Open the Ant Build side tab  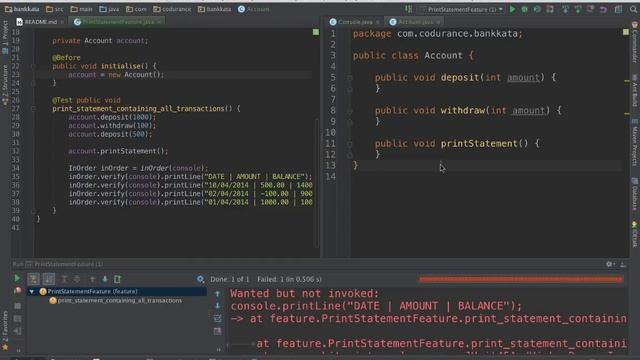[635, 91]
